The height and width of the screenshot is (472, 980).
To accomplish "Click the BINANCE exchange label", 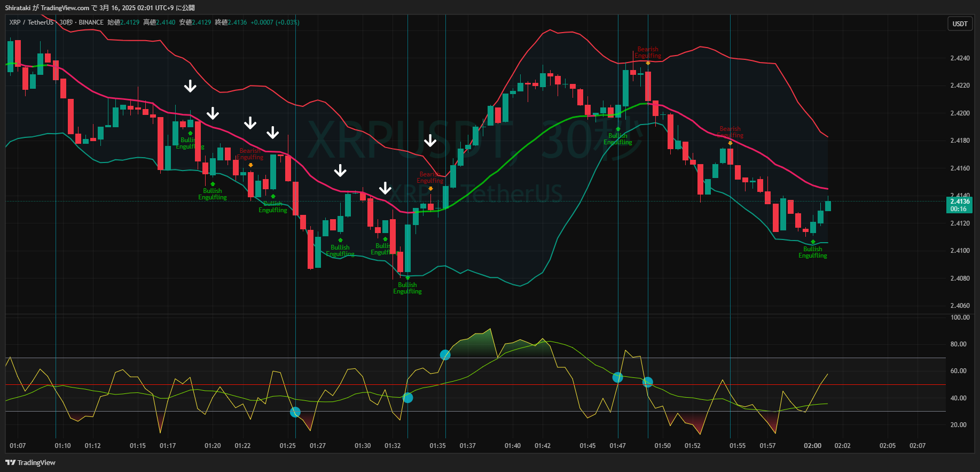I will 91,22.
